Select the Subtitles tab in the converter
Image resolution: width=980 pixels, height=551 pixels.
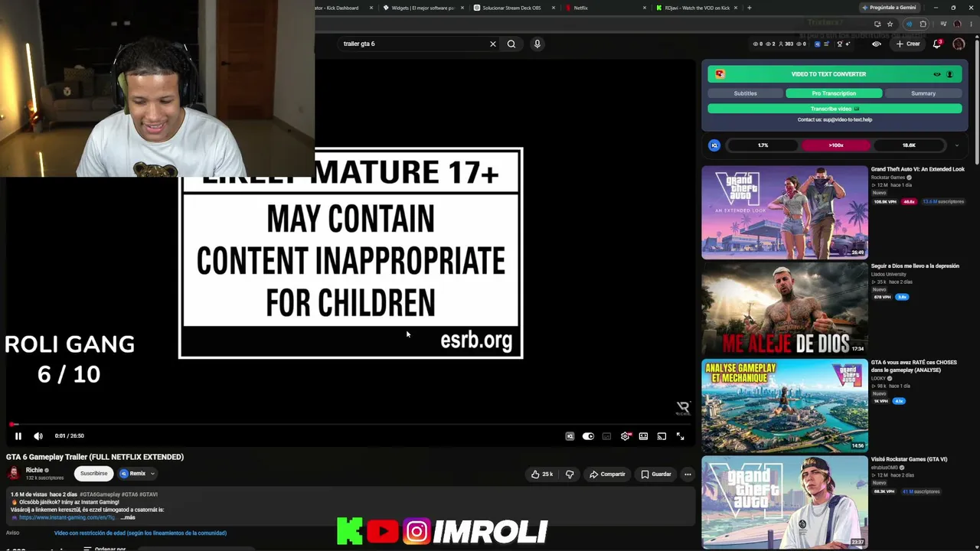pos(746,93)
